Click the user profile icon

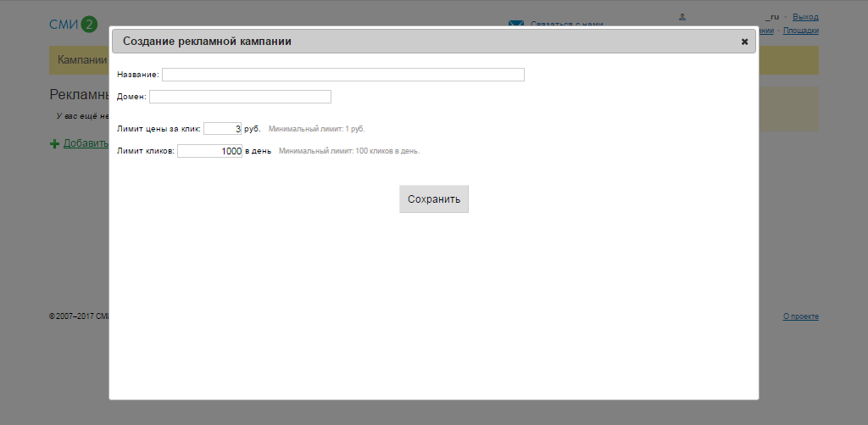click(682, 17)
